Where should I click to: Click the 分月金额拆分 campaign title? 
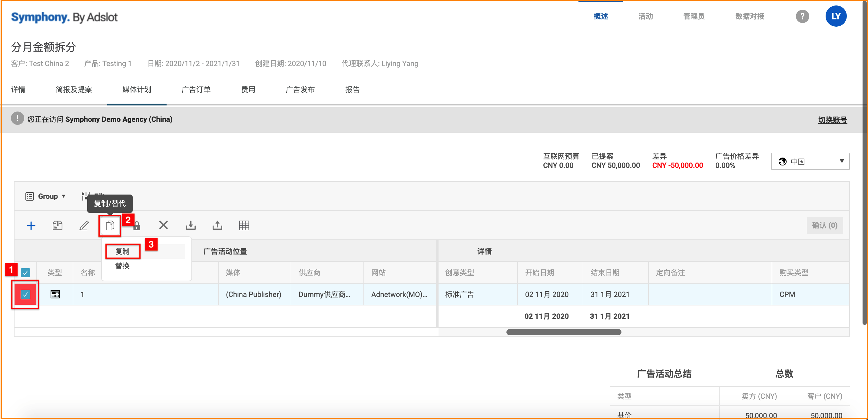pos(44,47)
